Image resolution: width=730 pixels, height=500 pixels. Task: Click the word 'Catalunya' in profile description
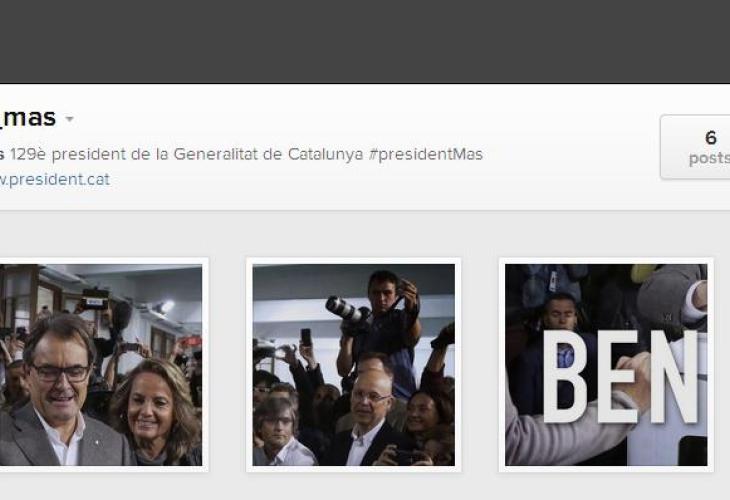(x=325, y=154)
